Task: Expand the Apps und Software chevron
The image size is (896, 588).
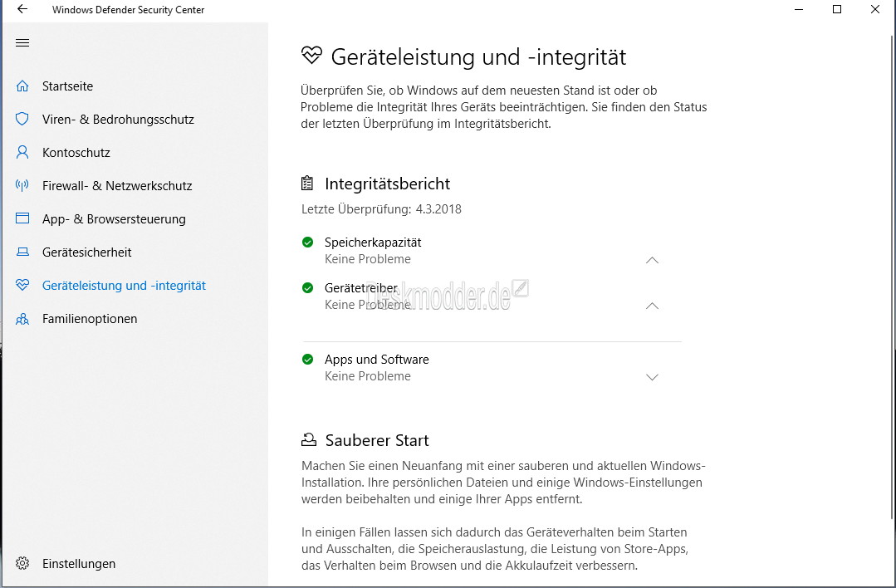Action: tap(652, 377)
